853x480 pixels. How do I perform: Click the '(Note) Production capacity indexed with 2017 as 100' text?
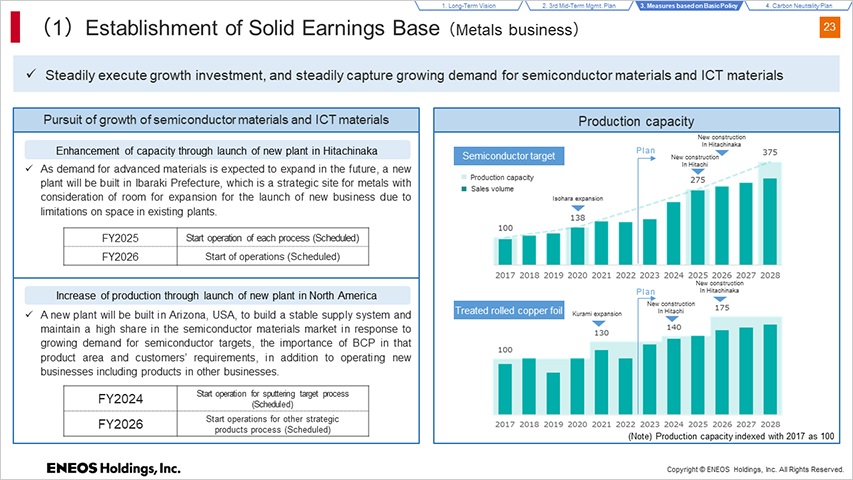(731, 436)
